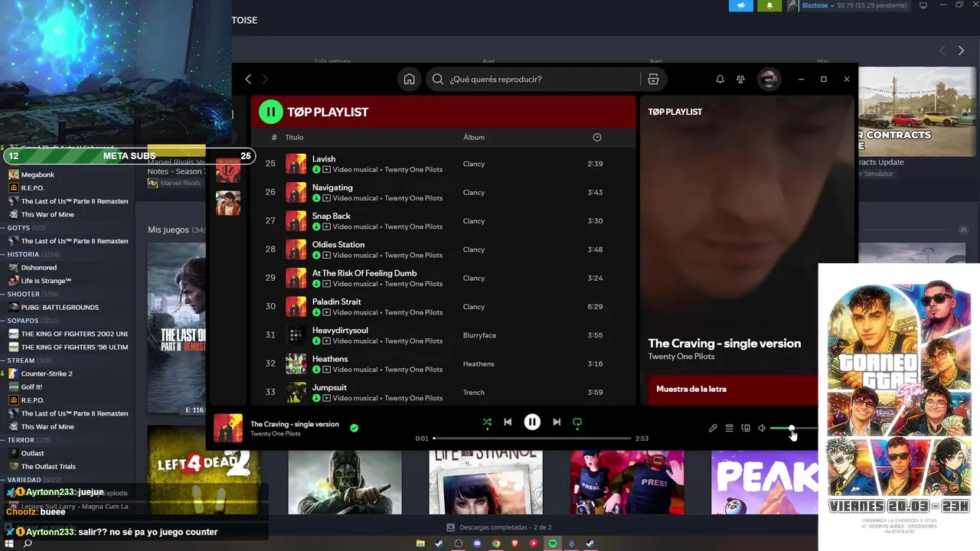Pause playback with the center player button

(532, 422)
